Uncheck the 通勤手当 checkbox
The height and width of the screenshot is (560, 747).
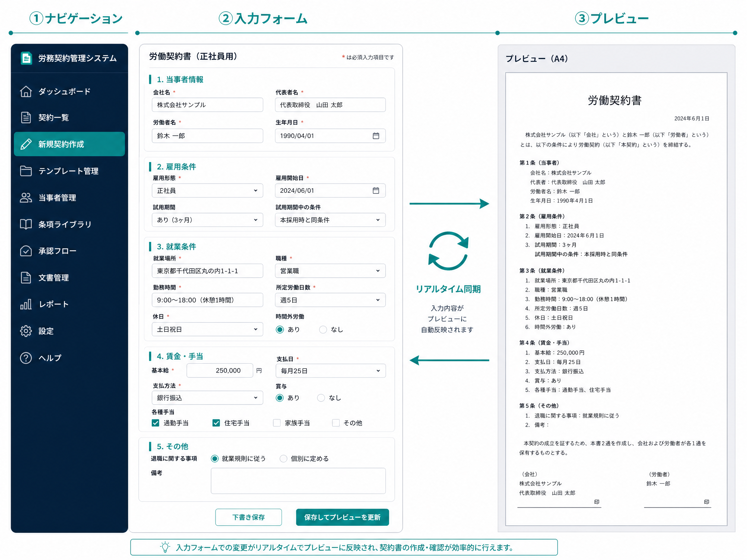[x=156, y=423]
